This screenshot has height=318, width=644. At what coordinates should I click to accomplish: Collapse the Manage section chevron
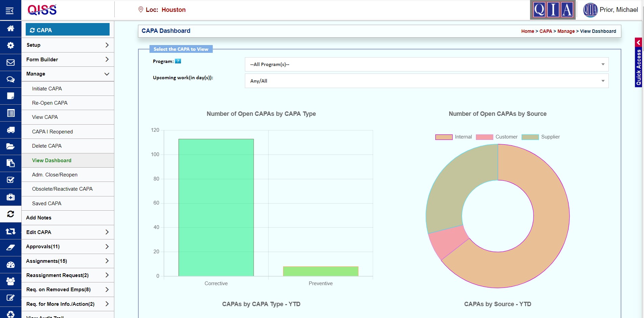(x=107, y=74)
